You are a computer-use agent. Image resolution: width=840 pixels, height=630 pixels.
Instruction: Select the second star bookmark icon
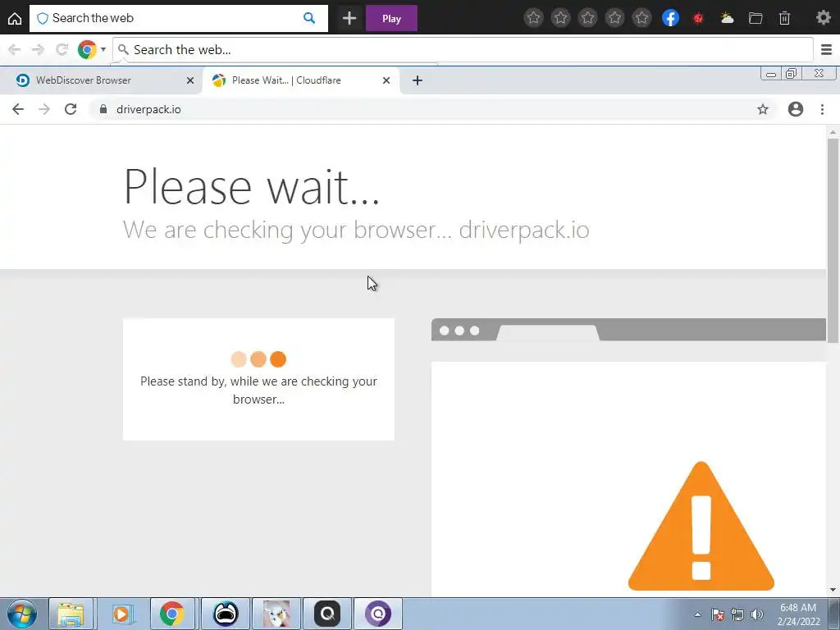560,18
